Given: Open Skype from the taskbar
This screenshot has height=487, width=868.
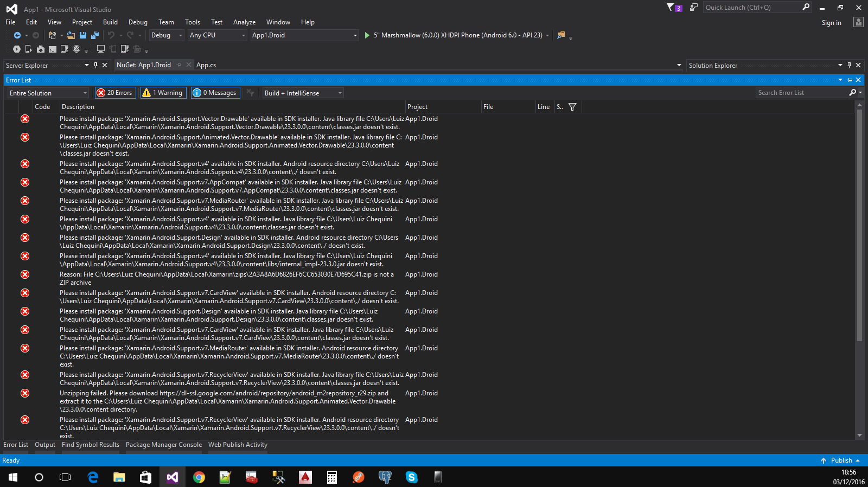Looking at the screenshot, I should pyautogui.click(x=412, y=477).
